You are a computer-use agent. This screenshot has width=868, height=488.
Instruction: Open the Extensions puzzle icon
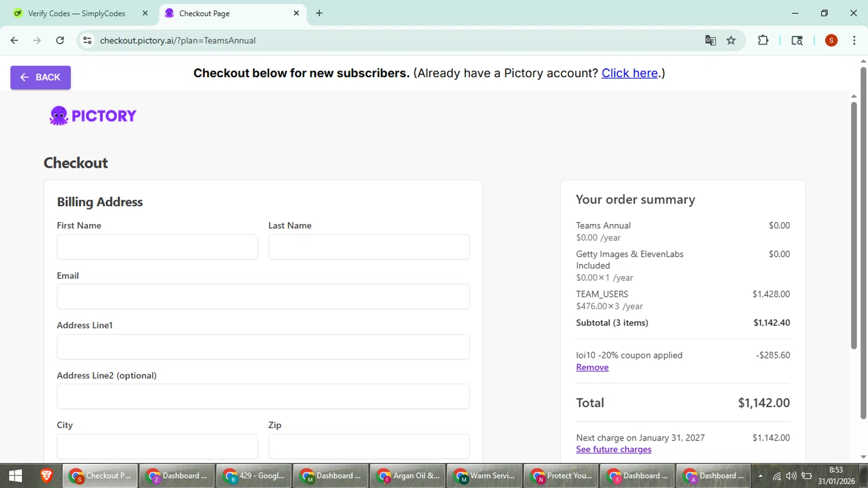click(763, 41)
